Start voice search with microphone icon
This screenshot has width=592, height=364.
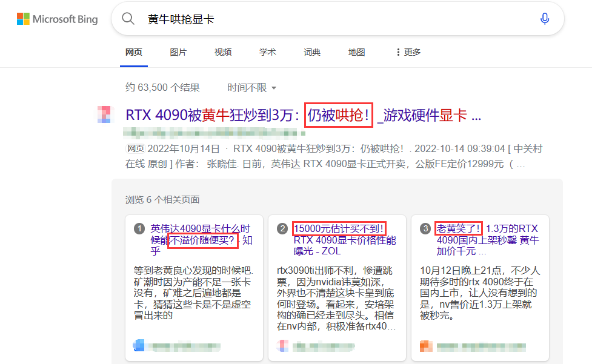[544, 19]
